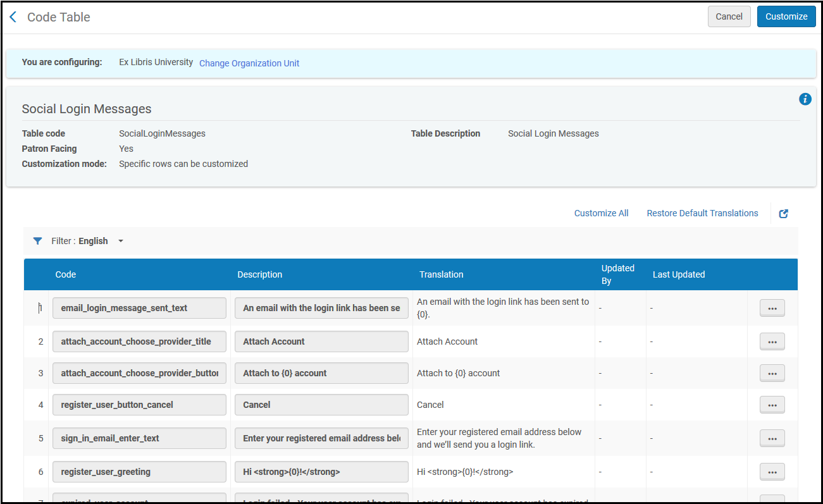This screenshot has width=823, height=504.
Task: Go back using the Code Table arrow
Action: click(x=13, y=17)
